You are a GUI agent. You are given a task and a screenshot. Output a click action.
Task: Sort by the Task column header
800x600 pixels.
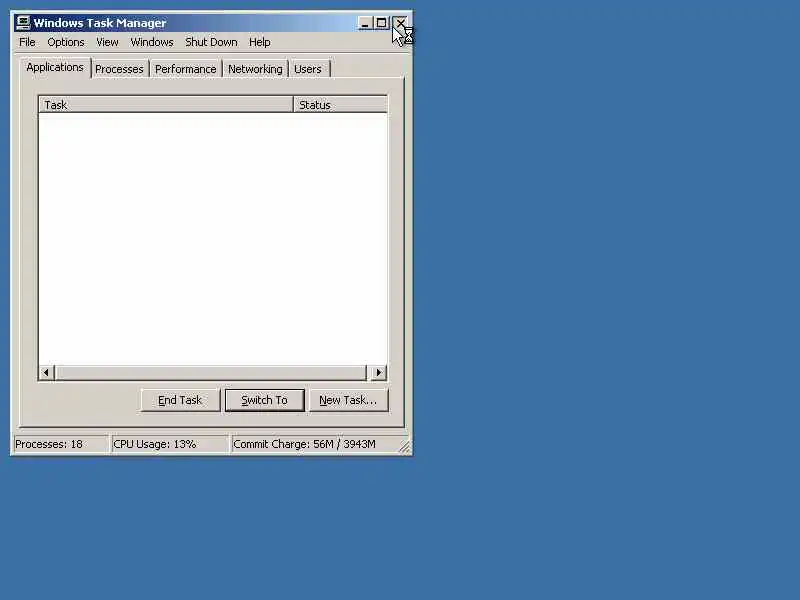166,105
